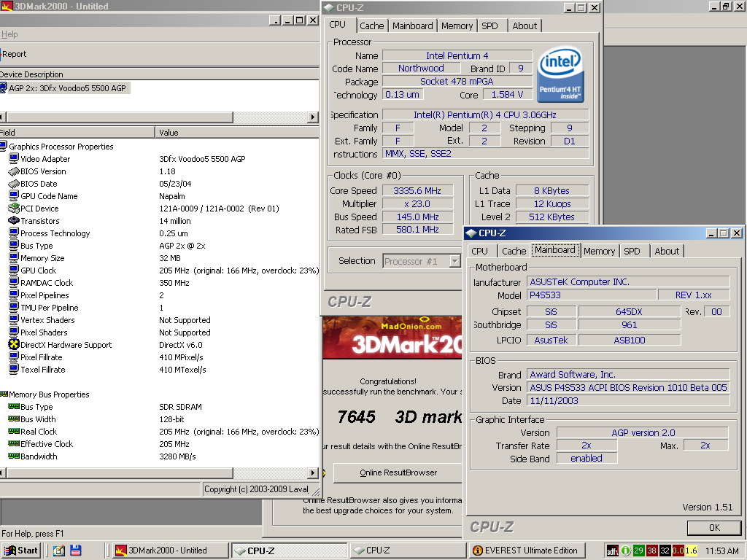Click the green info tray icon
The width and height of the screenshot is (747, 560).
(x=626, y=551)
